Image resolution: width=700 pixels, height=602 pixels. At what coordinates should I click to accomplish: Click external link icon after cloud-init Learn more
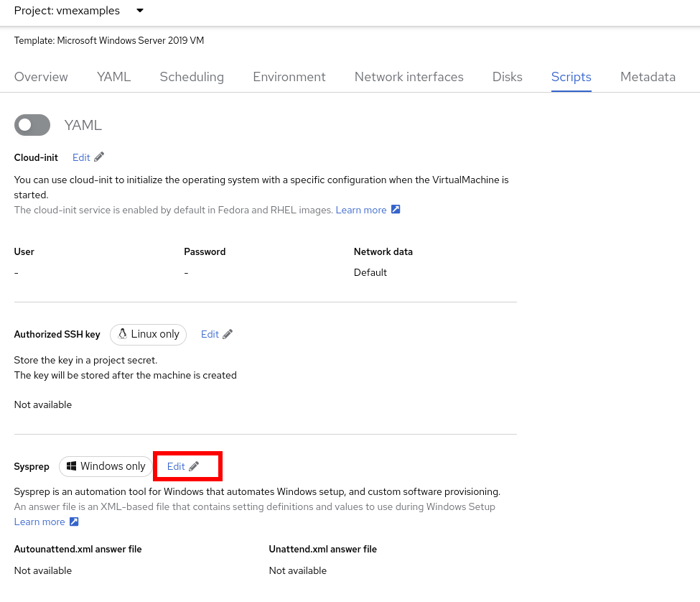[x=396, y=210]
